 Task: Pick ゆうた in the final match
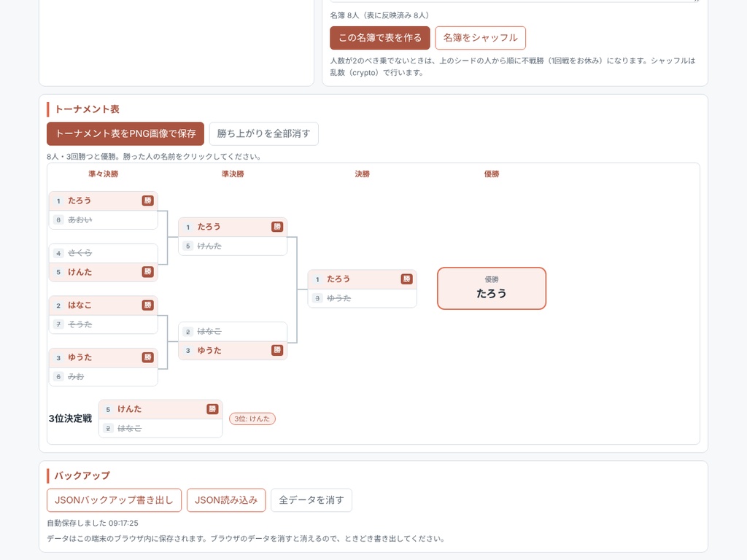362,298
